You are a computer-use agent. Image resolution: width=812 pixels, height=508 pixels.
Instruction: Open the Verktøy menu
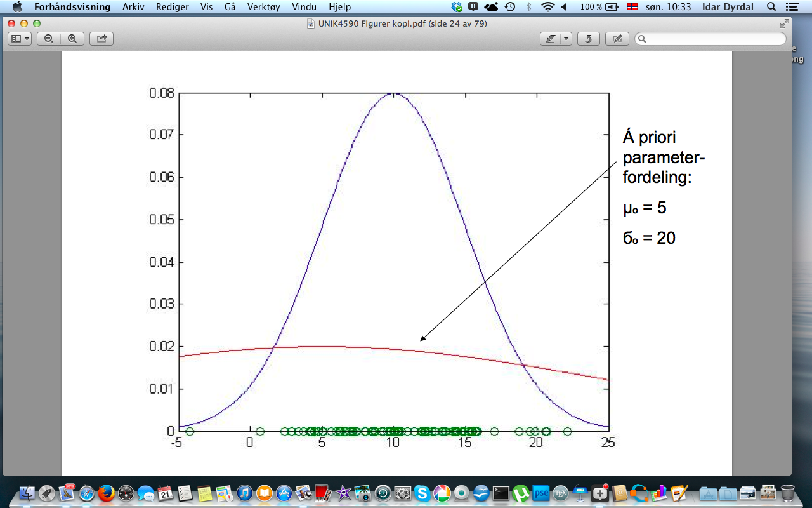pos(264,7)
